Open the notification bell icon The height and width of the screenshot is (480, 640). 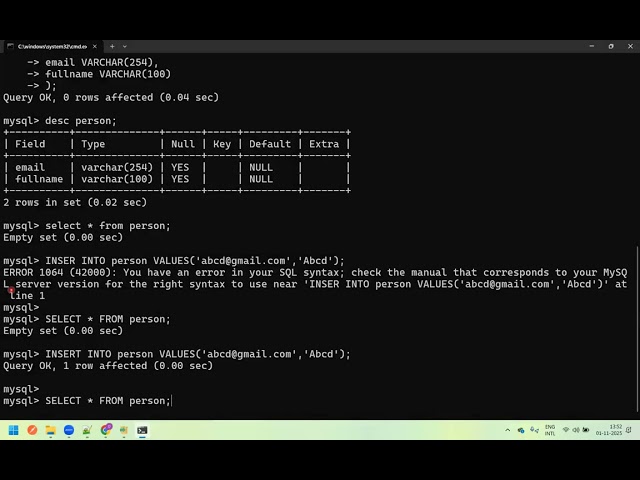[x=629, y=430]
